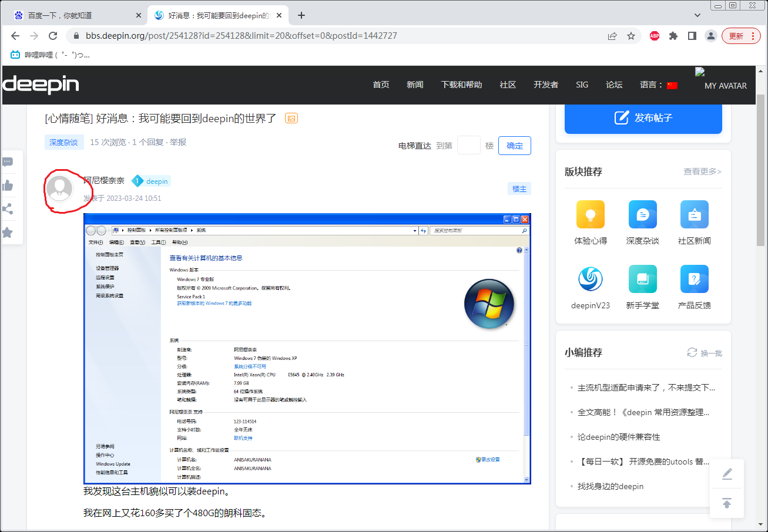Open the comment icon in left sidebar

tap(8, 162)
